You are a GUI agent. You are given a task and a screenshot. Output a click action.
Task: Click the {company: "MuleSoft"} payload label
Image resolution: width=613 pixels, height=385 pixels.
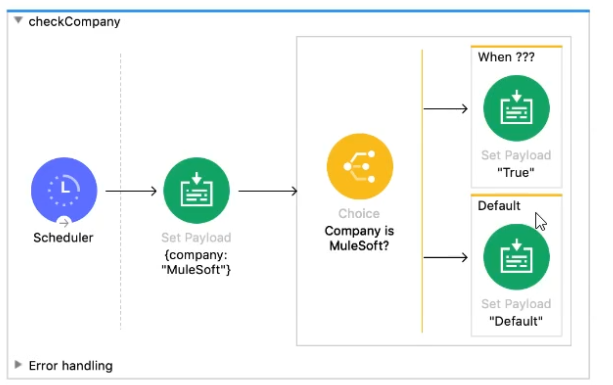(196, 262)
